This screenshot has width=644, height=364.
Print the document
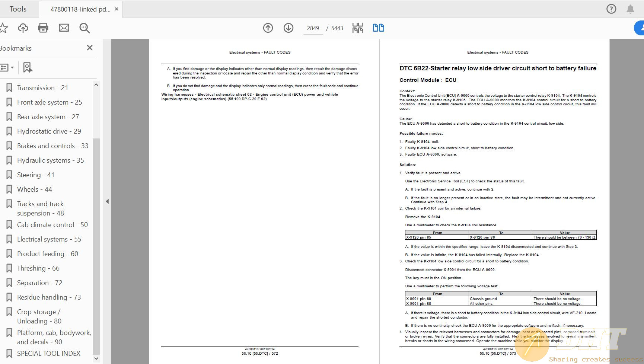coord(43,28)
